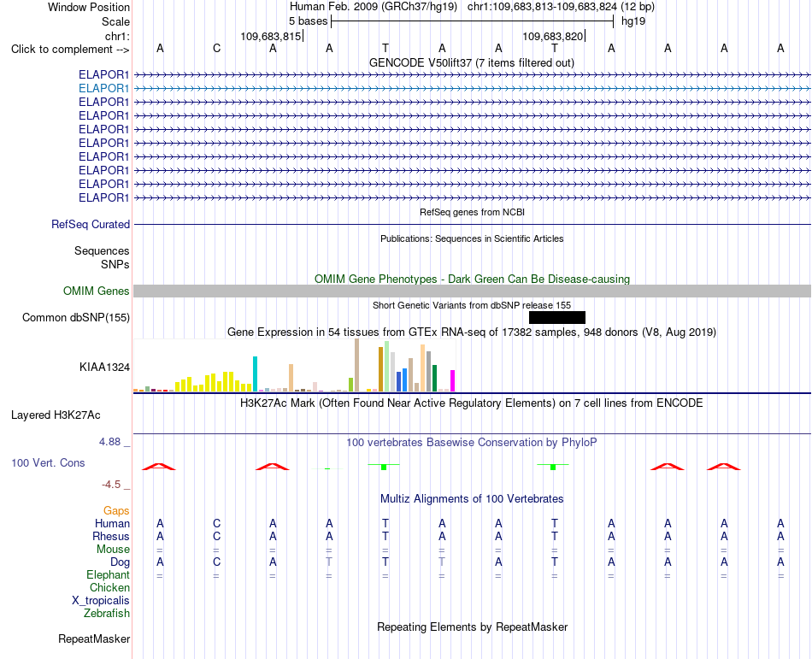Click the 'Zebrafish' species label
The width and height of the screenshot is (812, 659).
[x=107, y=614]
